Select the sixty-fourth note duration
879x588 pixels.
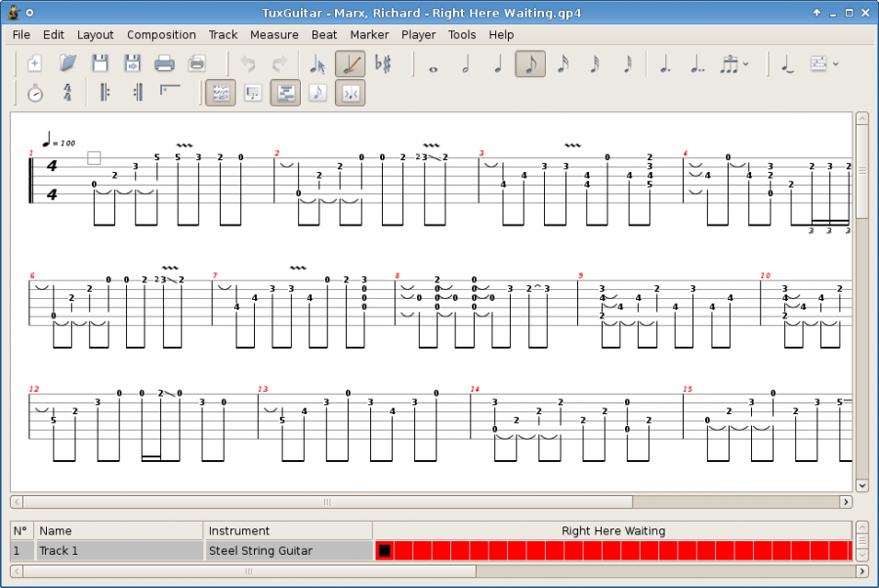(628, 63)
